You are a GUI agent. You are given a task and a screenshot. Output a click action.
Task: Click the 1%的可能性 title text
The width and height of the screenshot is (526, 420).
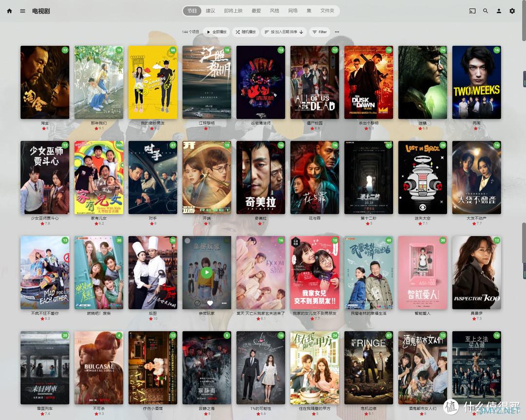(x=261, y=409)
